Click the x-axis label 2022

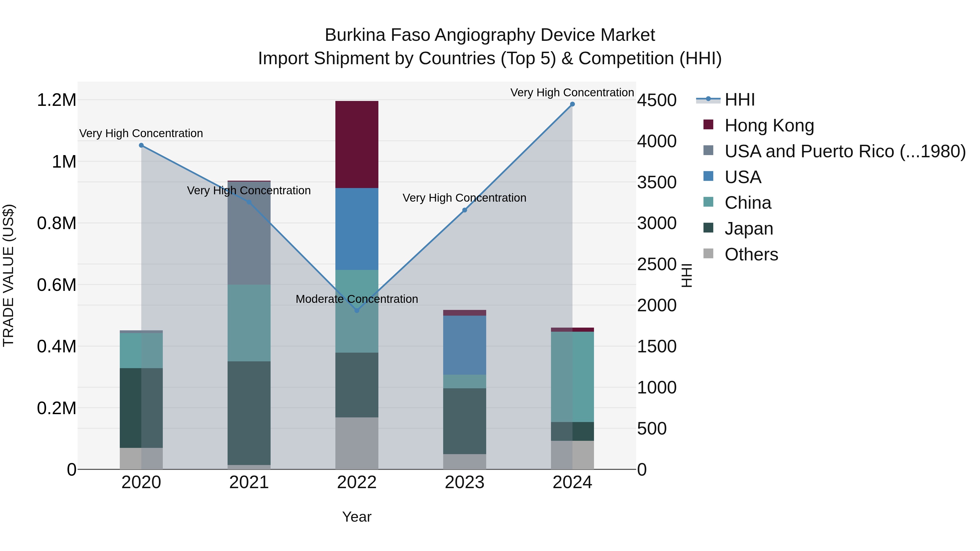click(x=357, y=482)
